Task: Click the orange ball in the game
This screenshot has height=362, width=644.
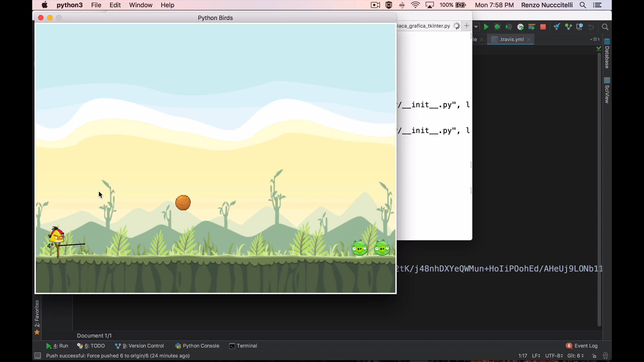Action: [x=183, y=203]
